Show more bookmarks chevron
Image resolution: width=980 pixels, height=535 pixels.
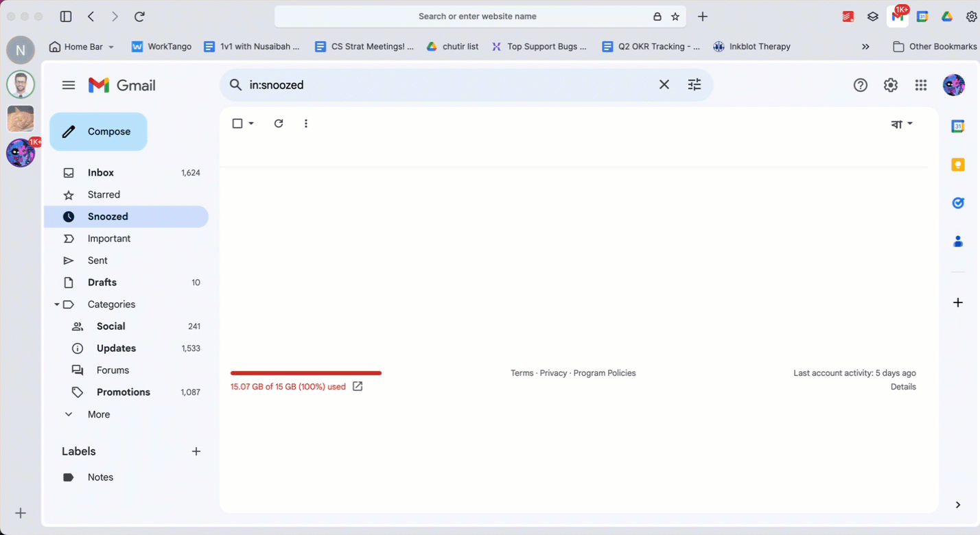click(865, 47)
